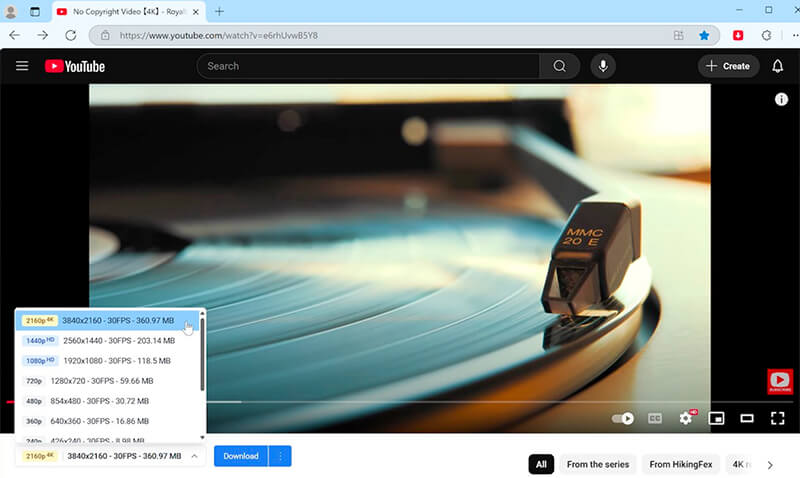The image size is (800, 478).
Task: Open browser profile avatar
Action: pos(11,11)
